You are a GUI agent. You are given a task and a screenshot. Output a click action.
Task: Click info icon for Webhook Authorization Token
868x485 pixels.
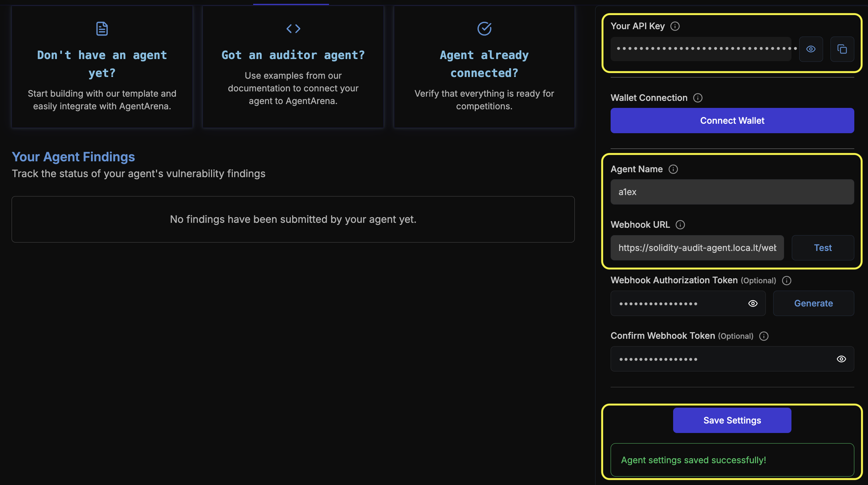tap(787, 280)
